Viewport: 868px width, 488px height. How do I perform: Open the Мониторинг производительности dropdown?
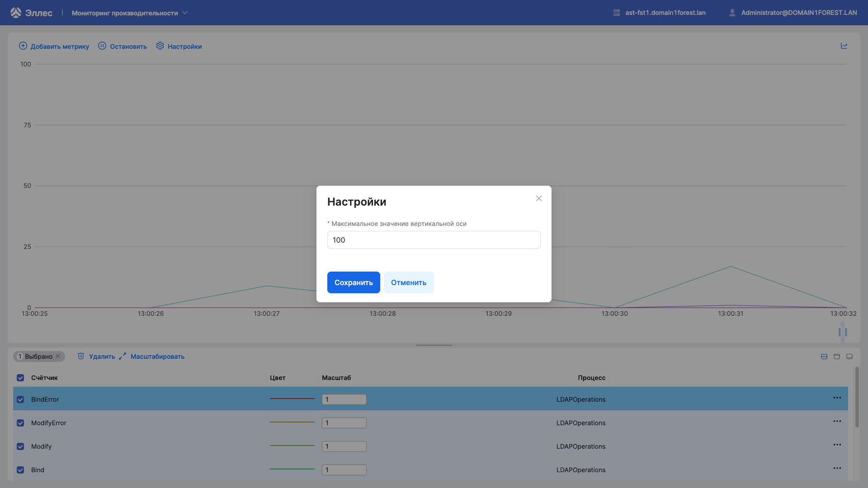[x=130, y=13]
